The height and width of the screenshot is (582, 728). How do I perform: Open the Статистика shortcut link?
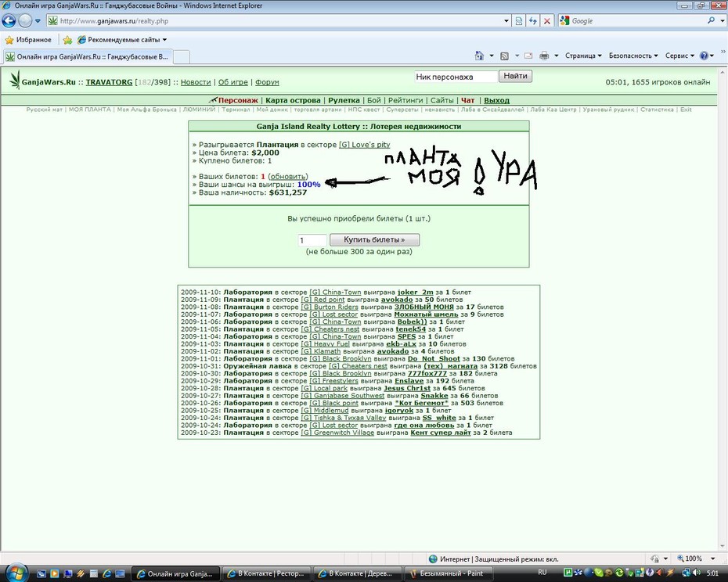pos(657,110)
